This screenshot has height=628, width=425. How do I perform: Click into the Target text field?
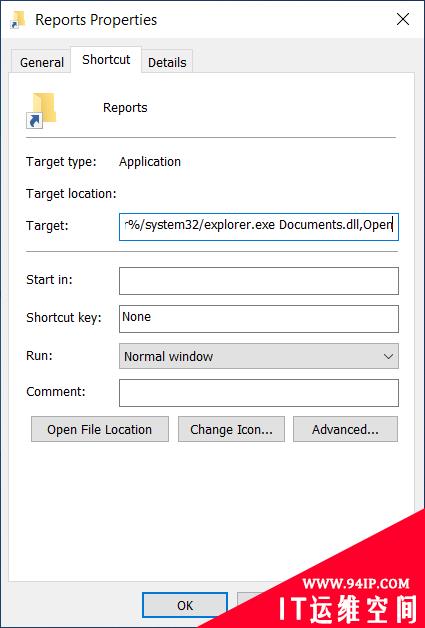coord(259,227)
